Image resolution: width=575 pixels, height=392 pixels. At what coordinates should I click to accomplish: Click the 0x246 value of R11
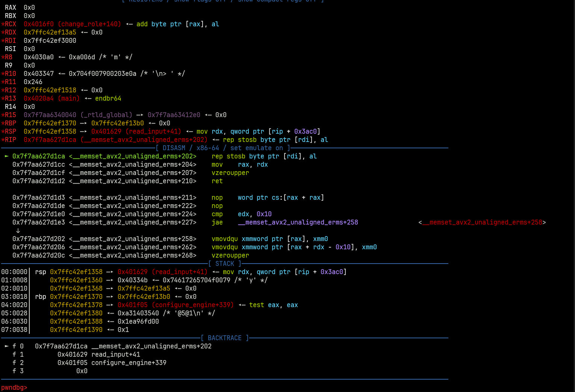(33, 82)
